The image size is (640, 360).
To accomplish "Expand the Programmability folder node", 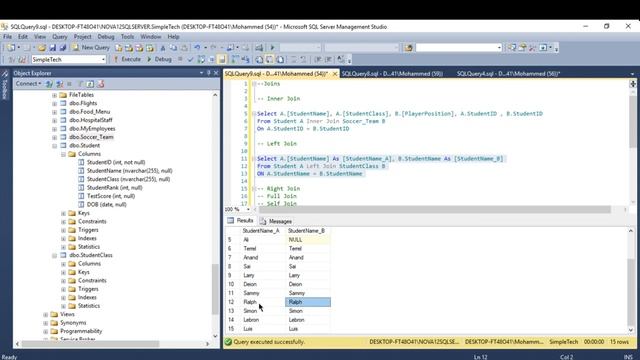I will coord(45,331).
